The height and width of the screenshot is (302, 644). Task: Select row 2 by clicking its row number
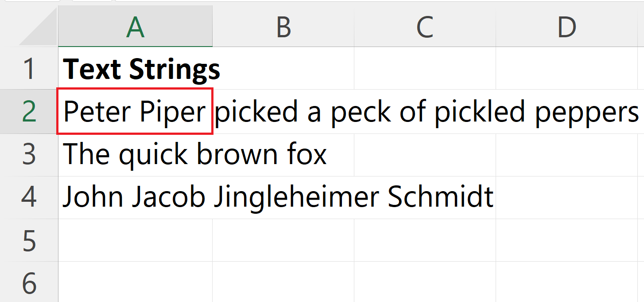(x=29, y=111)
